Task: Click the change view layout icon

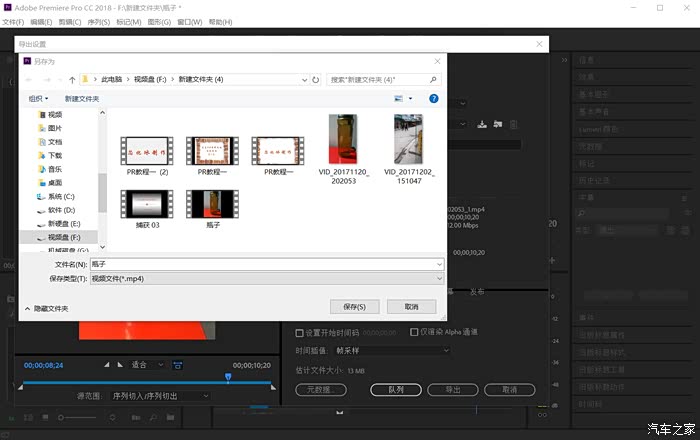Action: pyautogui.click(x=399, y=99)
